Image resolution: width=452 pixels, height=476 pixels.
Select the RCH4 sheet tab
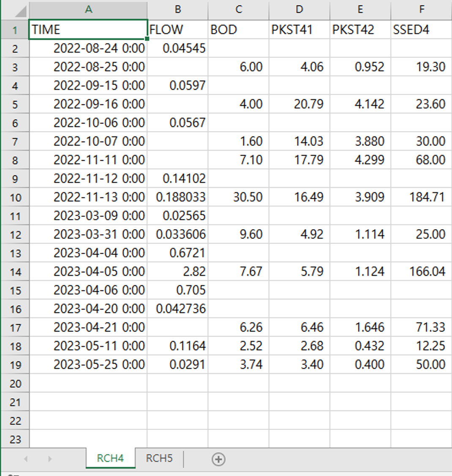[110, 458]
